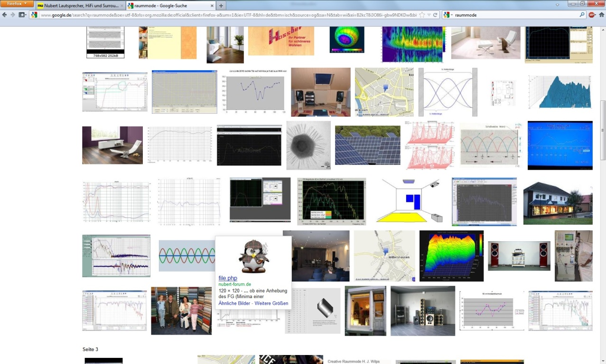The width and height of the screenshot is (606, 364).
Task: Open the Adblock Plus stop-sign icon
Action: tap(592, 15)
